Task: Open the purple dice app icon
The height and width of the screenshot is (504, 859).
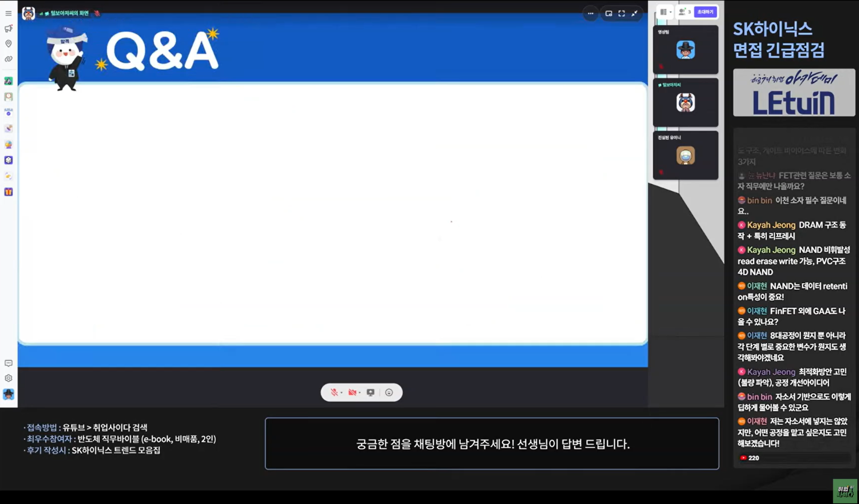Action: 9,160
